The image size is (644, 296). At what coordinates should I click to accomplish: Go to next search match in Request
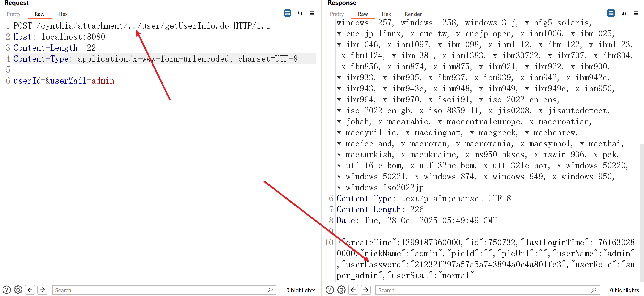click(x=42, y=290)
